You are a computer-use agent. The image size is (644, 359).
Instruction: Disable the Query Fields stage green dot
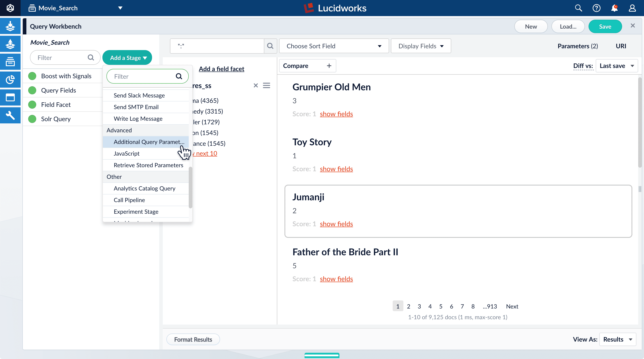(x=32, y=90)
